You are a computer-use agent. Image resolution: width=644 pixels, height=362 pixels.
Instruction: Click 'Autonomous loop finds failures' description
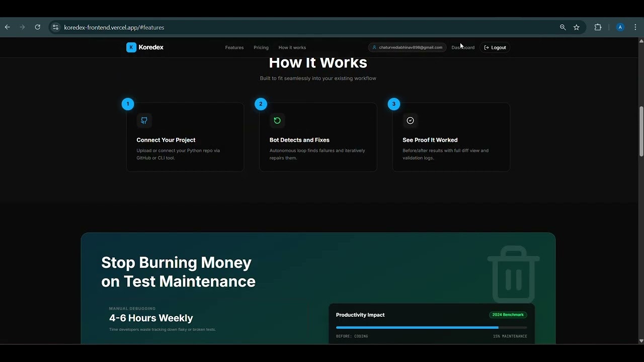[317, 154]
